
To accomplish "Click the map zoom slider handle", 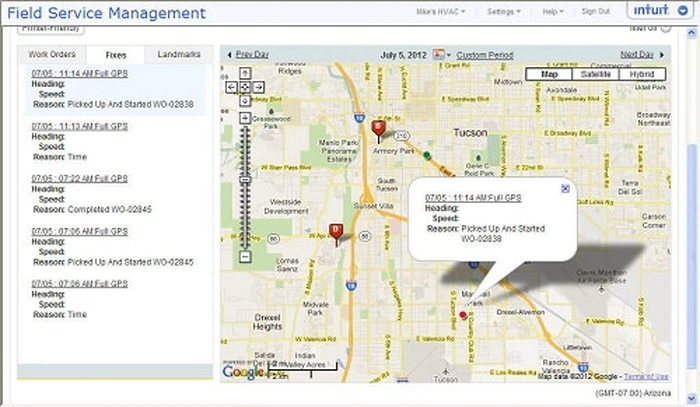I will (x=245, y=180).
